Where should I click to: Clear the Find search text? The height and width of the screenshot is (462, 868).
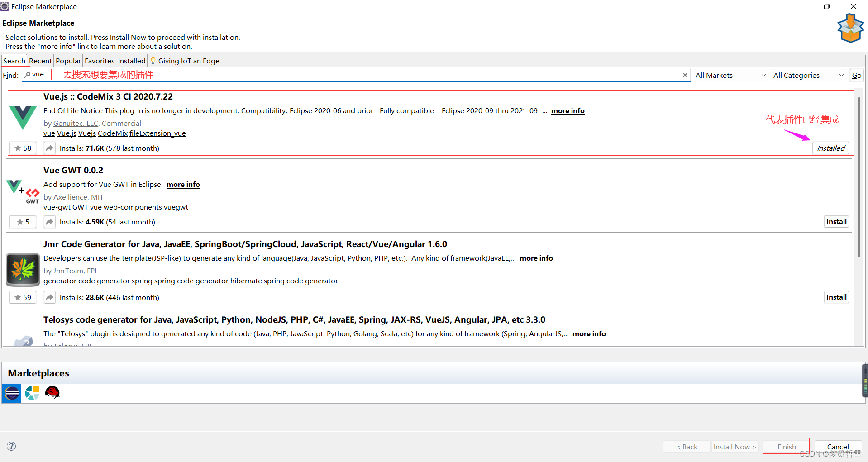[x=685, y=75]
